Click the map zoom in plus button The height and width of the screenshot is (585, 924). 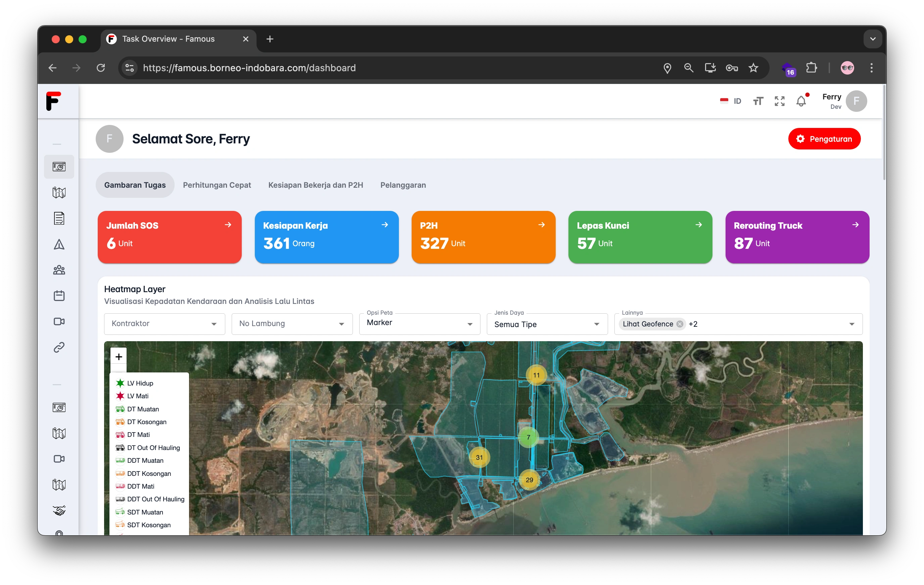click(119, 357)
